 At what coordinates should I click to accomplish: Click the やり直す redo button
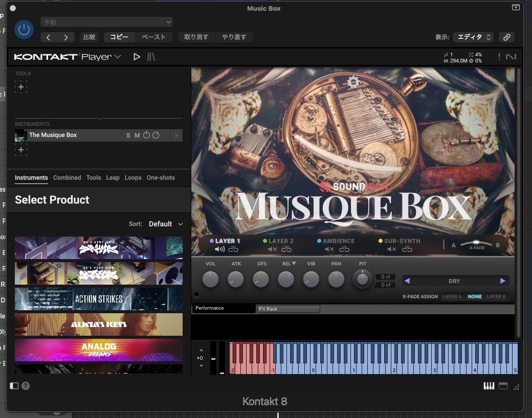coord(234,37)
